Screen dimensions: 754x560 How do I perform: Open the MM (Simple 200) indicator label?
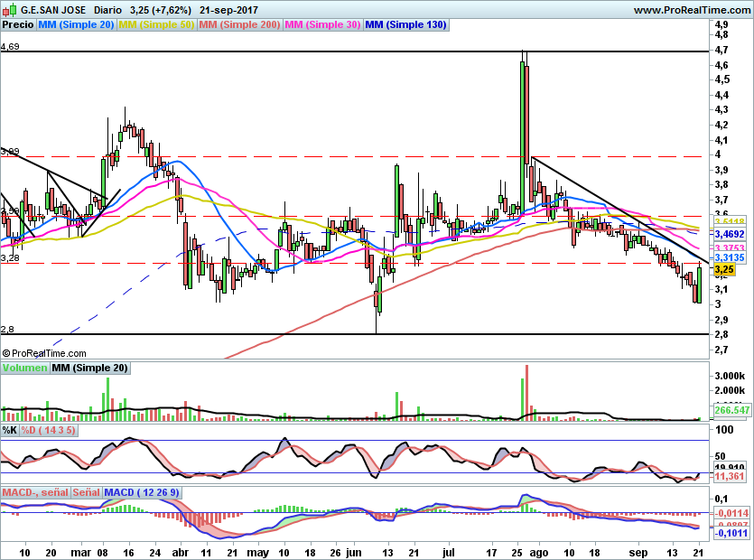click(239, 25)
